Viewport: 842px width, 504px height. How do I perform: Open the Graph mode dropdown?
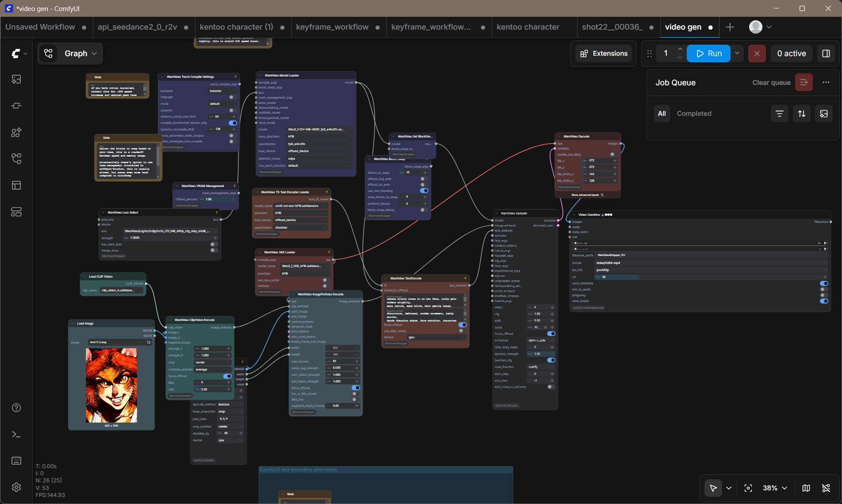click(71, 53)
